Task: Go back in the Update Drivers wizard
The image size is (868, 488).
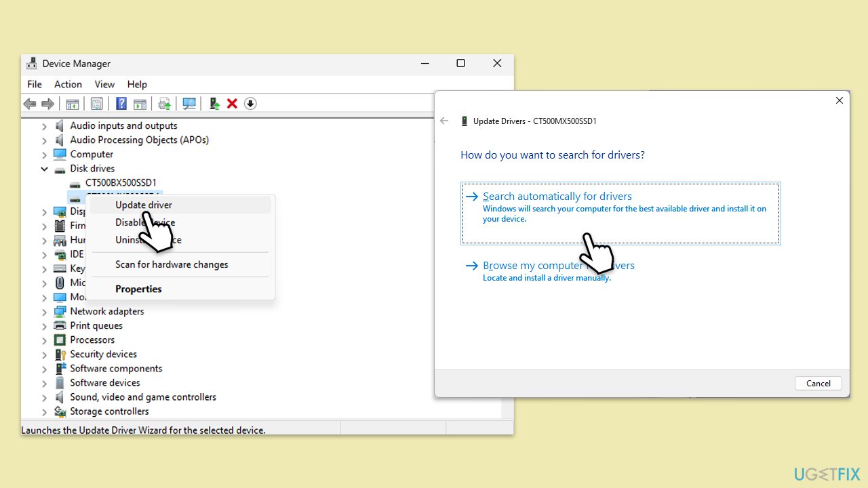Action: click(x=444, y=121)
